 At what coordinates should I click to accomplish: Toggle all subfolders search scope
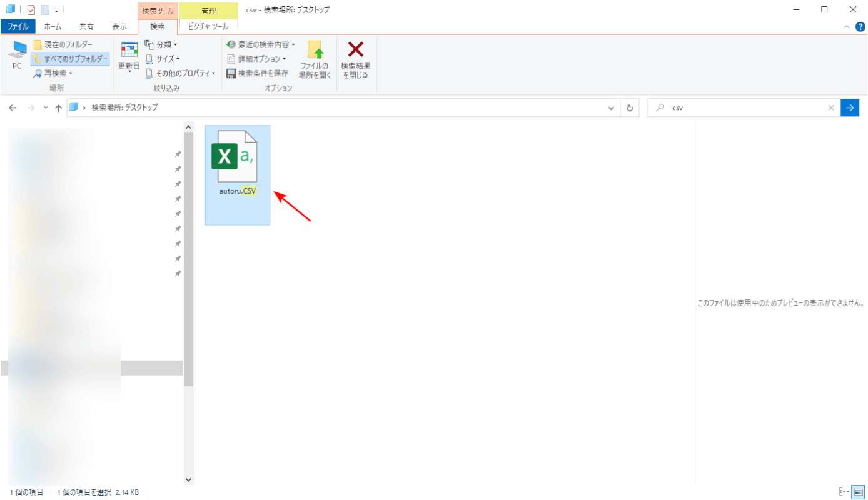(x=69, y=59)
